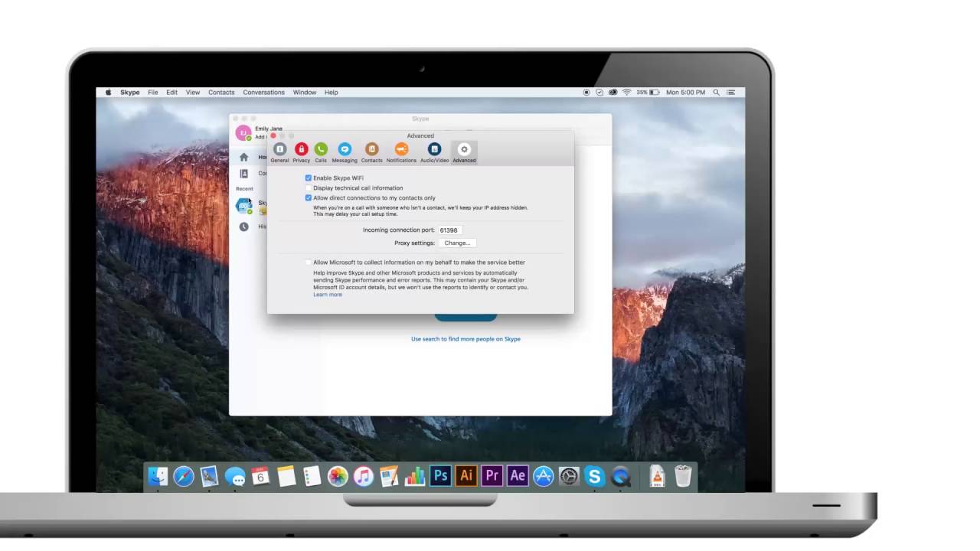Image resolution: width=980 pixels, height=551 pixels.
Task: Click Emily Jane's profile avatar
Action: pyautogui.click(x=243, y=132)
